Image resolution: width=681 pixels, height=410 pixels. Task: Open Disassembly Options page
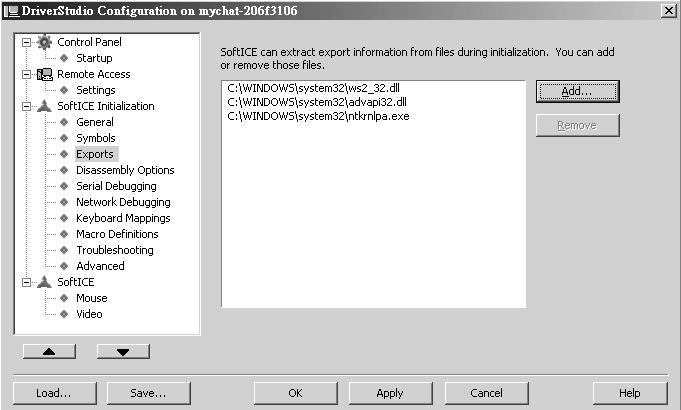125,170
